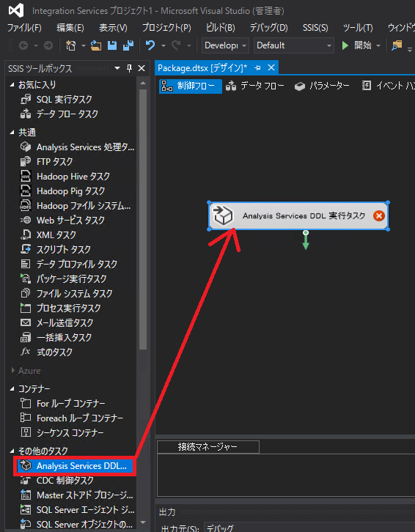This screenshot has width=415, height=532.
Task: Pick the データ プロファイル タスク icon
Action: pyautogui.click(x=26, y=264)
